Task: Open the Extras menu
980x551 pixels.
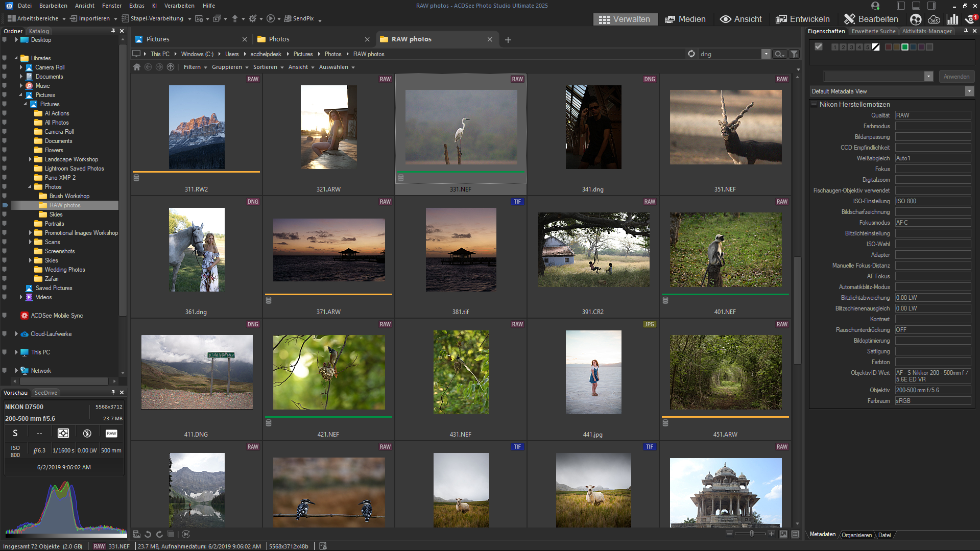Action: 136,6
